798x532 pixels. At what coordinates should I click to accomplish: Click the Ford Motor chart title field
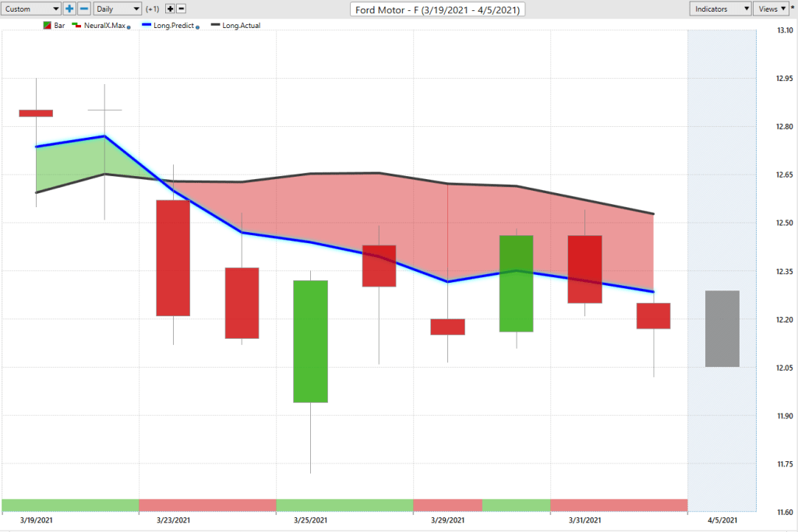[x=438, y=9]
